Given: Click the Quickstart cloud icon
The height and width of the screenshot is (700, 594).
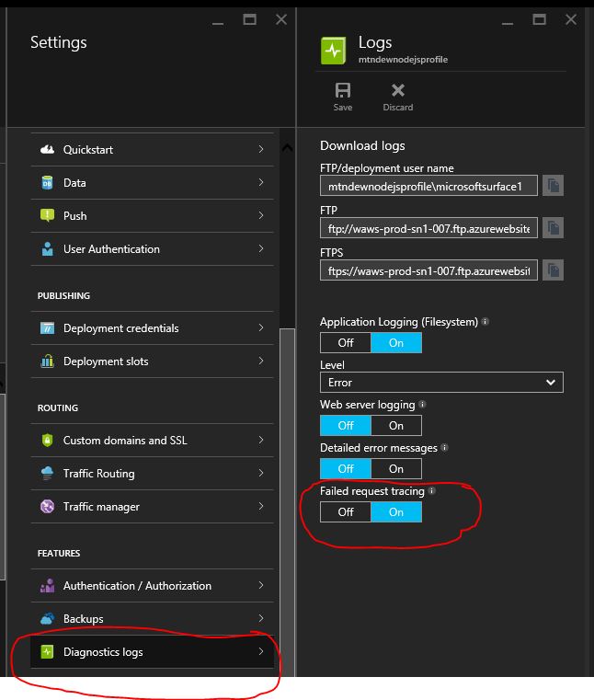Looking at the screenshot, I should click(x=47, y=150).
